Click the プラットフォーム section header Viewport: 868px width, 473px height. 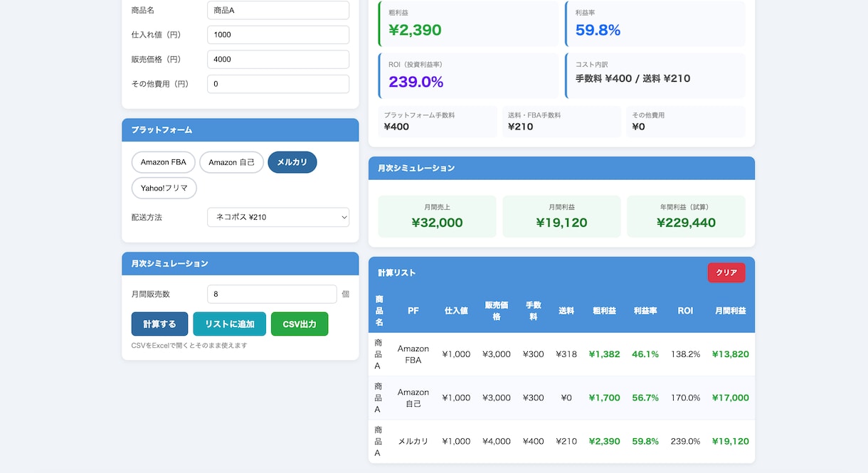[x=240, y=130]
